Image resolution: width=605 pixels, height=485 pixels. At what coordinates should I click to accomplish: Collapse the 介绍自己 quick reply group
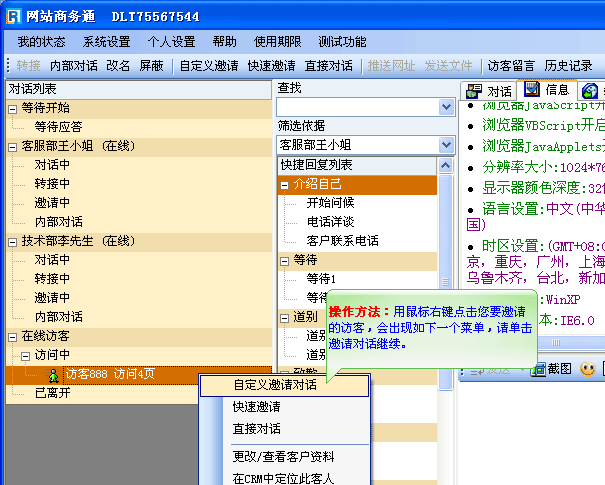point(285,184)
